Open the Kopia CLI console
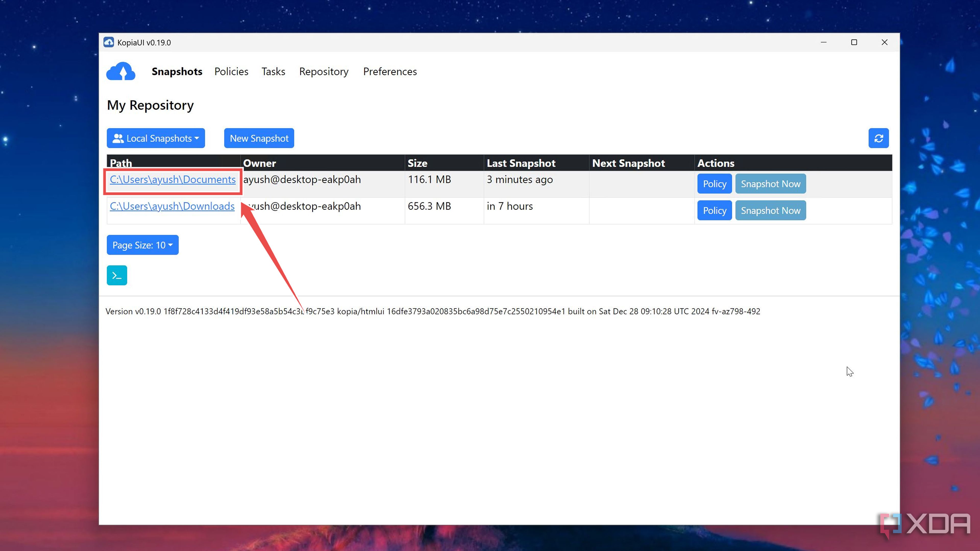980x551 pixels. (116, 275)
